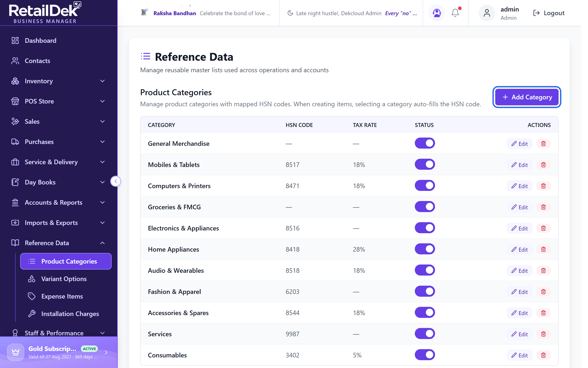Delete the Mobiles & Tablets category
This screenshot has height=368, width=588.
coord(543,165)
